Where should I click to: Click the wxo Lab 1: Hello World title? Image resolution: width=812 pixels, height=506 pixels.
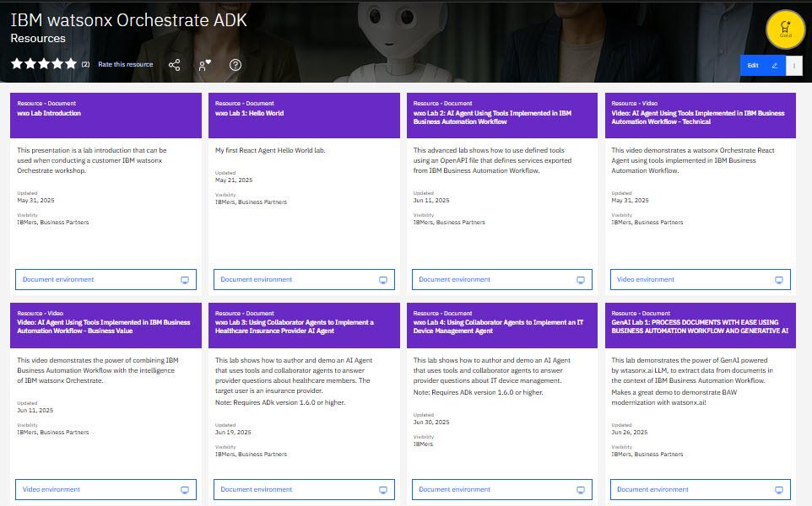coord(249,113)
